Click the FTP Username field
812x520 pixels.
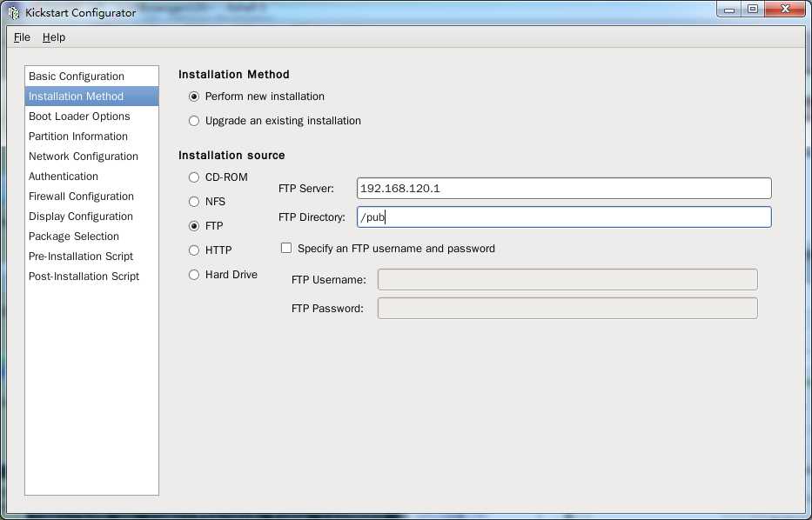click(x=567, y=279)
